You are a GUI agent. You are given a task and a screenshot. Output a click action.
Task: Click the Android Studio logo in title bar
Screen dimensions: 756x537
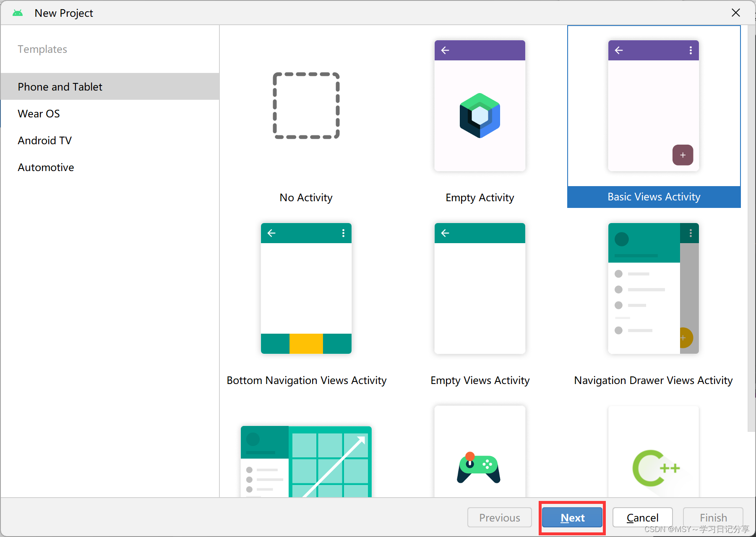18,13
